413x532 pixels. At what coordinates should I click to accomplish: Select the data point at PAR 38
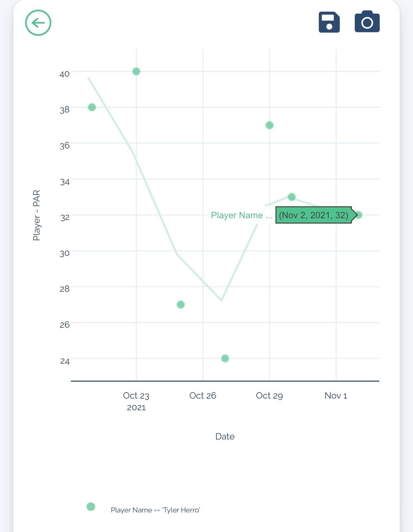92,107
